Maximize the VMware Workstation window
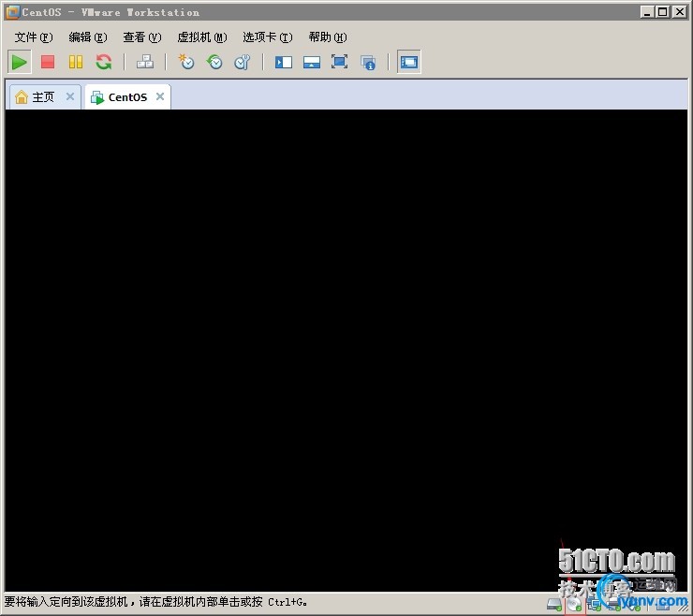 click(x=663, y=12)
